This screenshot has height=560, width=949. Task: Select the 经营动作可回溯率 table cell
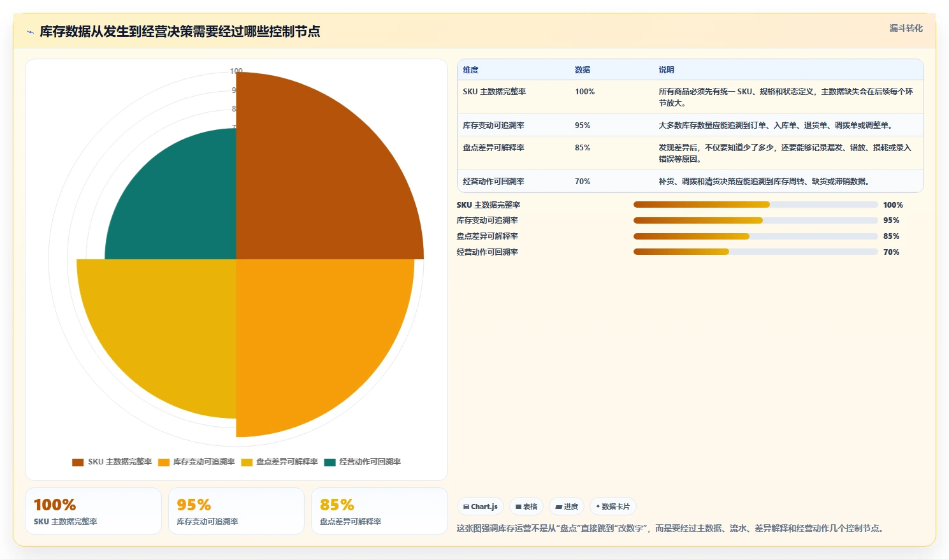click(x=493, y=182)
